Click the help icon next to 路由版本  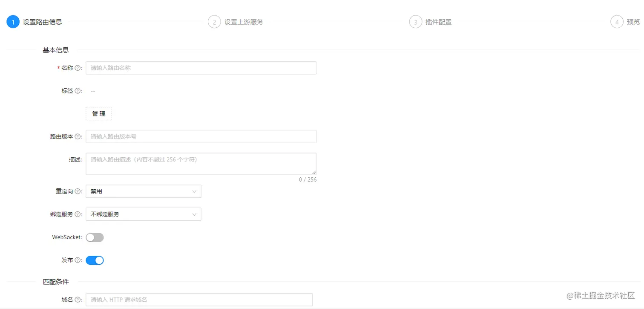tap(78, 137)
